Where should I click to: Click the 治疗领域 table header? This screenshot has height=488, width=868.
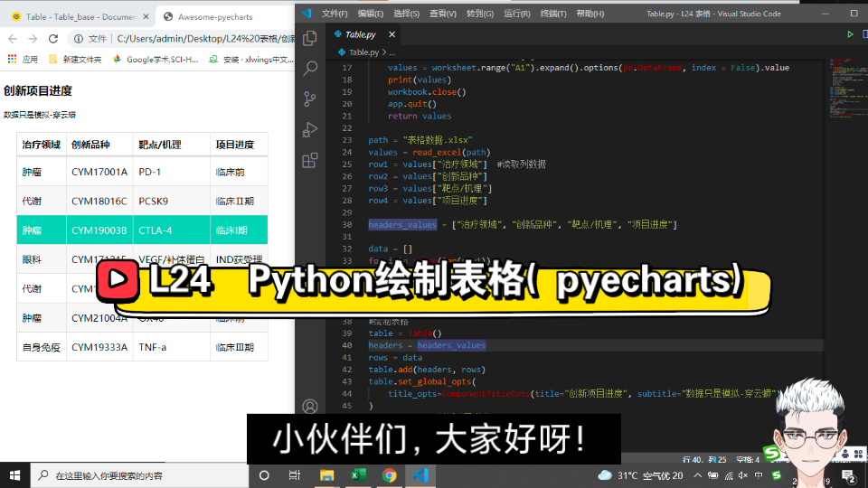coord(41,145)
